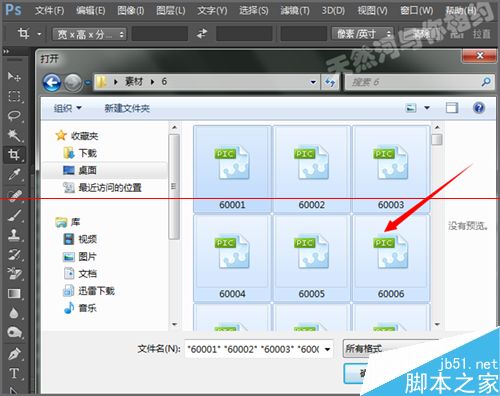Click the search magnifier icon

pyautogui.click(x=486, y=82)
